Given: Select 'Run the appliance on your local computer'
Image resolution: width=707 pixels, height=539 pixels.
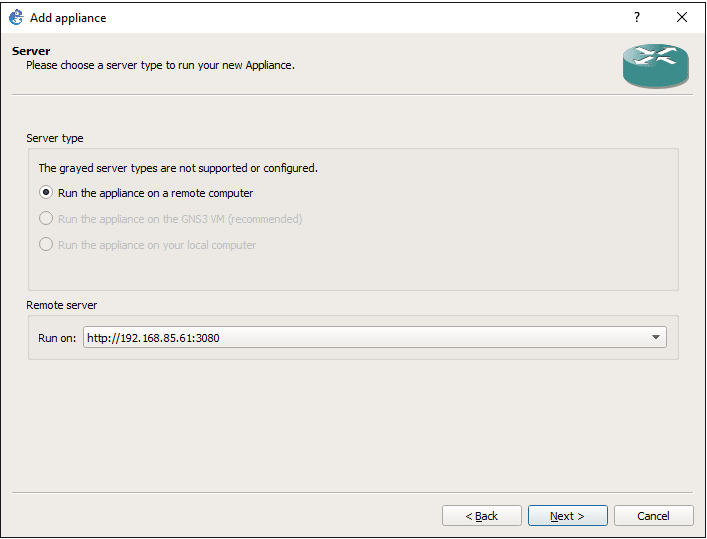Looking at the screenshot, I should [x=46, y=245].
